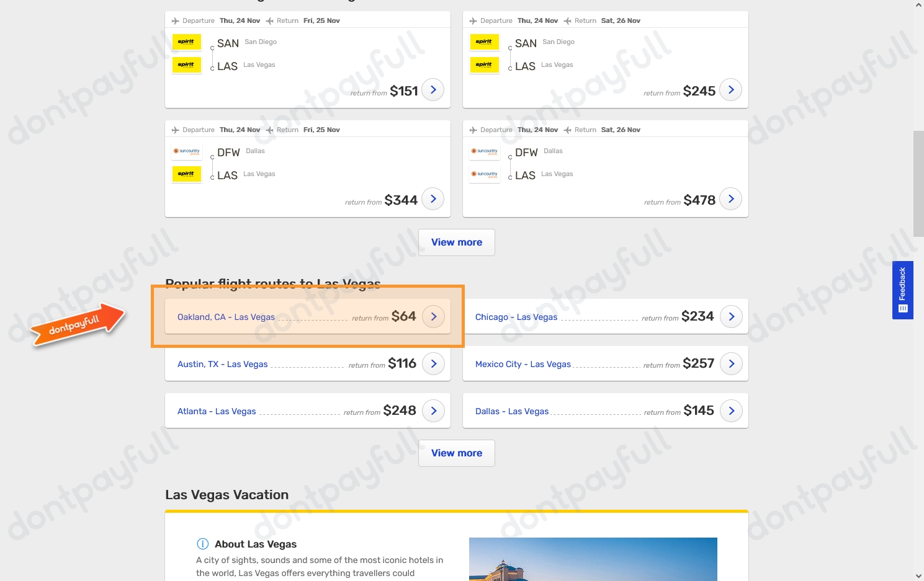Click the Sun Country logo on the DFW row of the $344 card
This screenshot has height=581, width=924.
(x=186, y=151)
